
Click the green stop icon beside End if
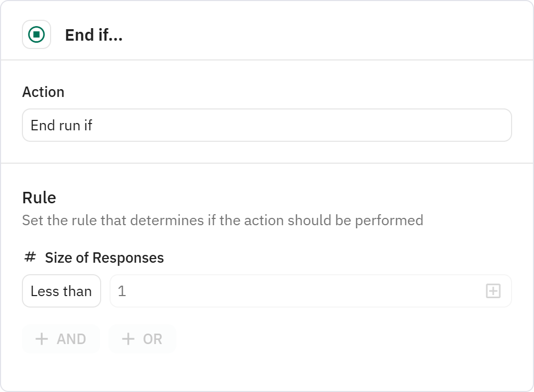(37, 35)
